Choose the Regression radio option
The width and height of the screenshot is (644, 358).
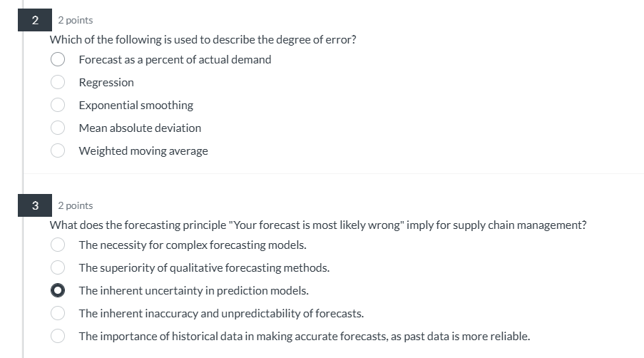coord(58,82)
